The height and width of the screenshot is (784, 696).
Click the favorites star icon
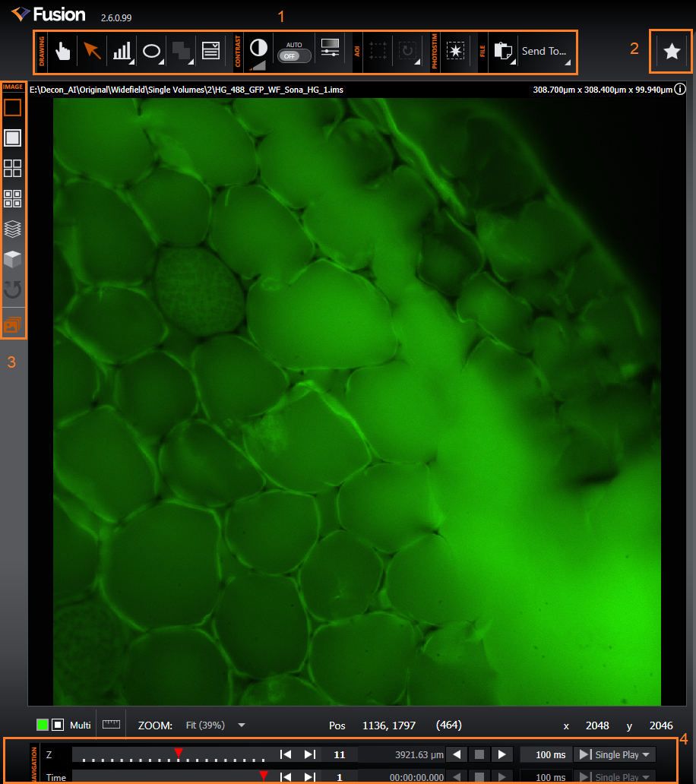point(672,51)
